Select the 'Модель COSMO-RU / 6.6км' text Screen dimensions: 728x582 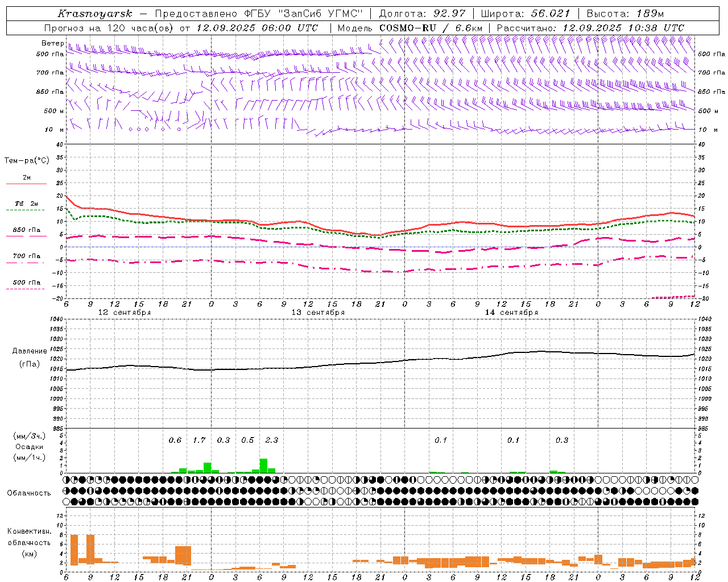410,28
